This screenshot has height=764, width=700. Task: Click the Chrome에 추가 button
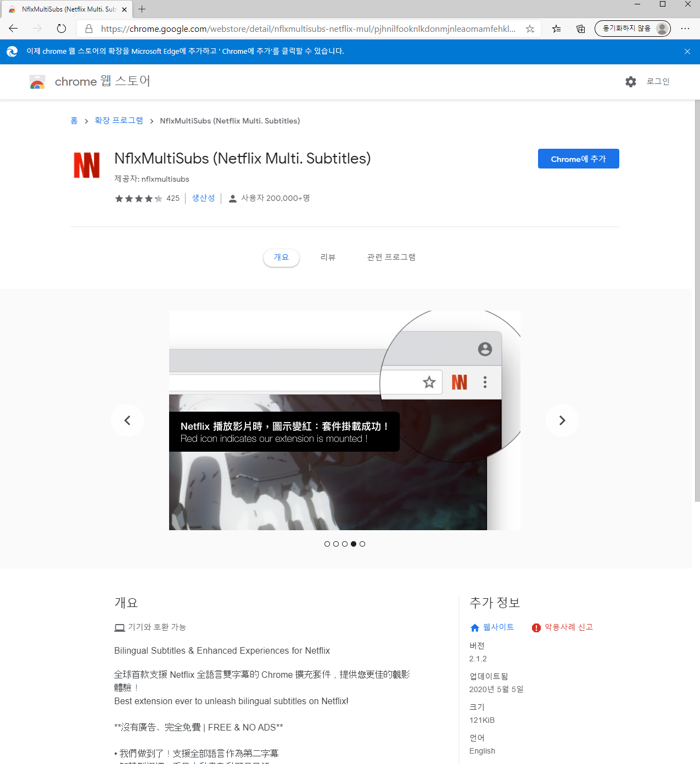tap(579, 159)
